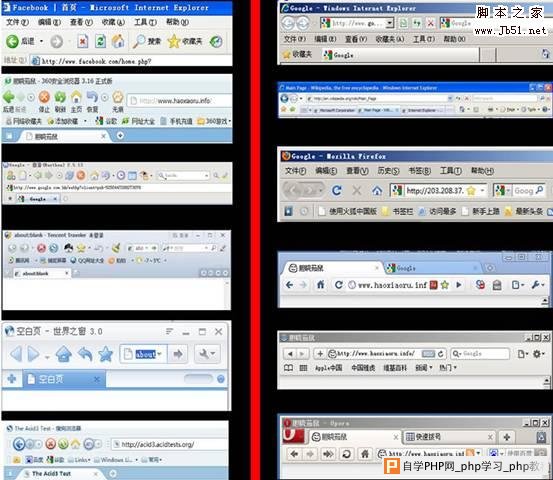Click www.haoxiaoru.info address field in 360 browser
This screenshot has width=553, height=480.
coord(179,101)
